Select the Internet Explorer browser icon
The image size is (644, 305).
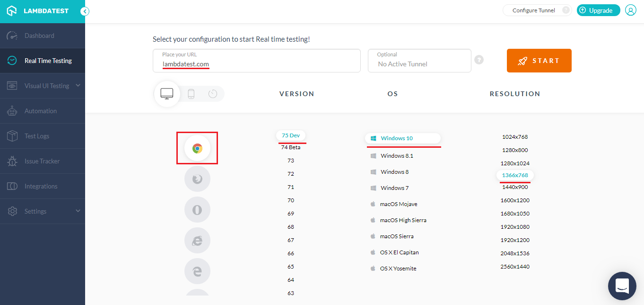(197, 240)
